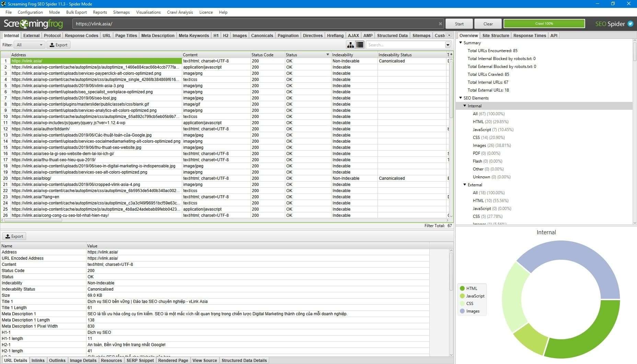The width and height of the screenshot is (637, 364).
Task: Click the Clear button
Action: click(x=488, y=24)
